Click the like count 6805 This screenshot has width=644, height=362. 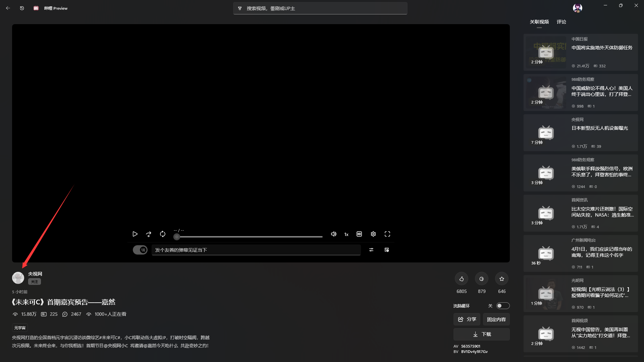pos(462,291)
